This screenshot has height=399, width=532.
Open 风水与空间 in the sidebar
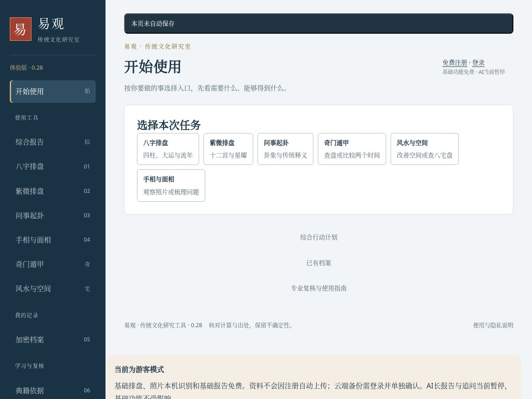click(53, 289)
